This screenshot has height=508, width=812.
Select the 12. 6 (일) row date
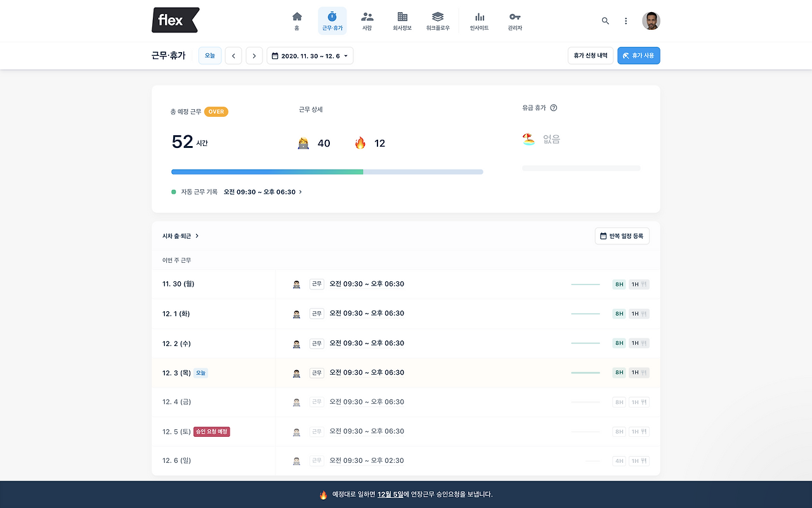pyautogui.click(x=177, y=461)
